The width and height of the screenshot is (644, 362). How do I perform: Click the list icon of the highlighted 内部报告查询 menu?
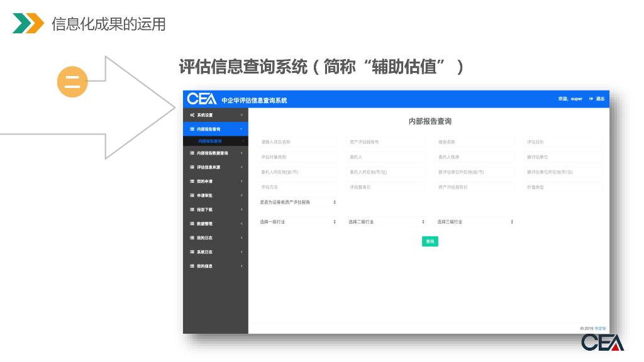click(192, 129)
